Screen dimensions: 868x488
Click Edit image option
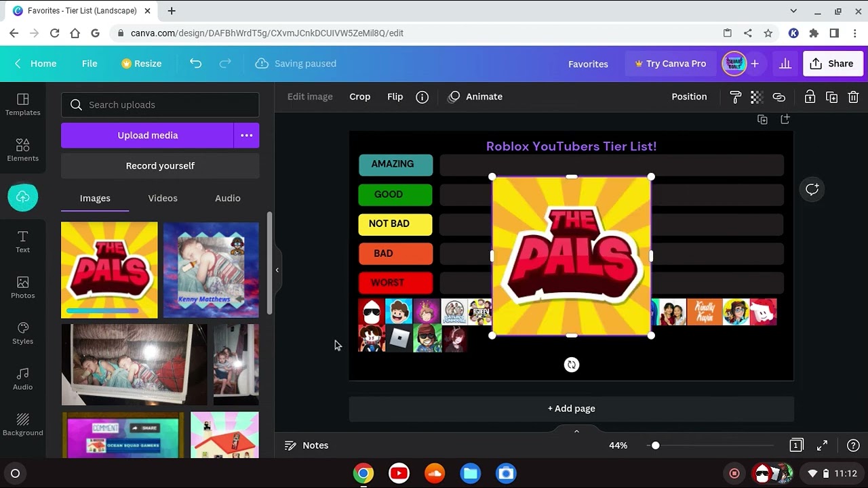(310, 97)
